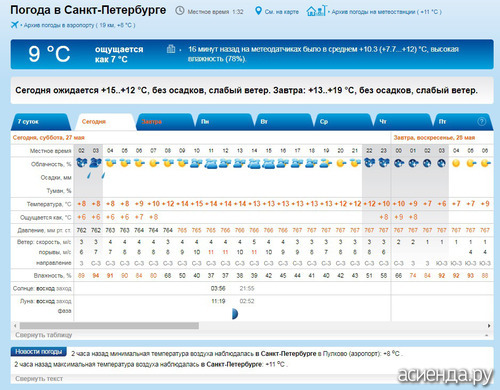Open the Чт tab

[x=403, y=122]
